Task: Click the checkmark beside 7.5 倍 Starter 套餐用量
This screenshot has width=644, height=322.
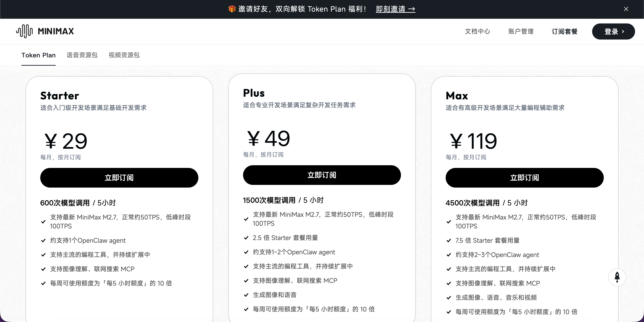Action: 449,240
